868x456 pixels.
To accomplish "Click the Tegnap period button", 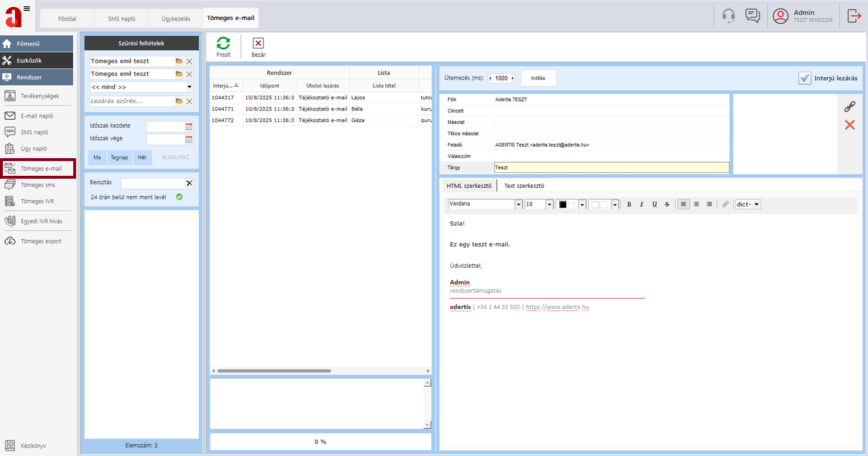I will (x=119, y=157).
